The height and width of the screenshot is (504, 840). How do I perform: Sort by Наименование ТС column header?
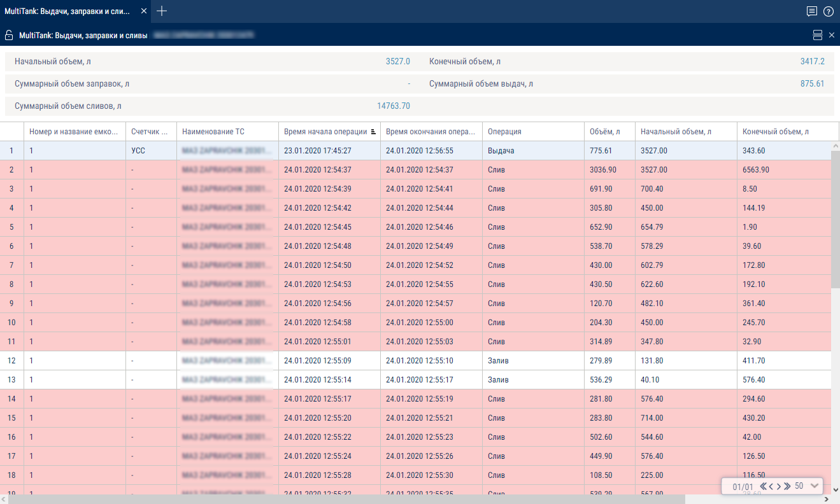click(227, 132)
